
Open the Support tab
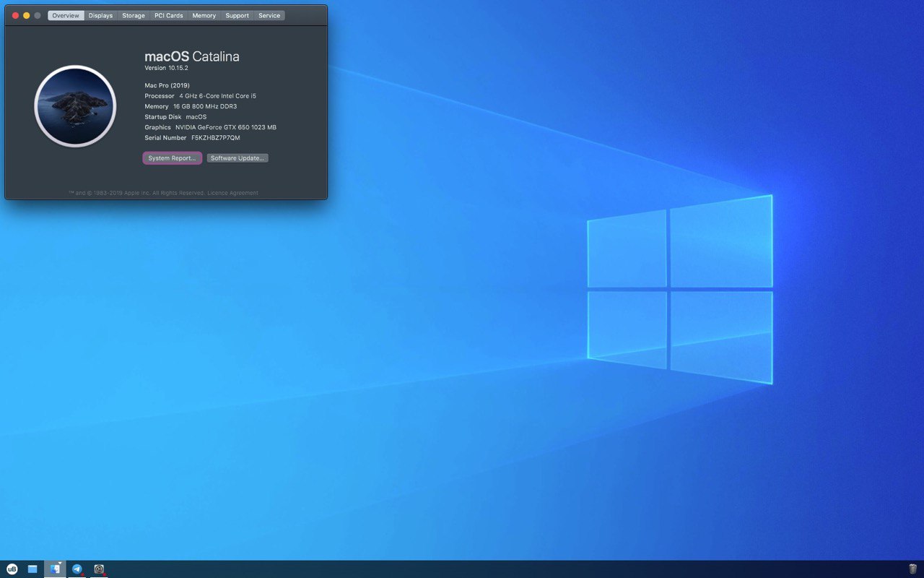[237, 15]
